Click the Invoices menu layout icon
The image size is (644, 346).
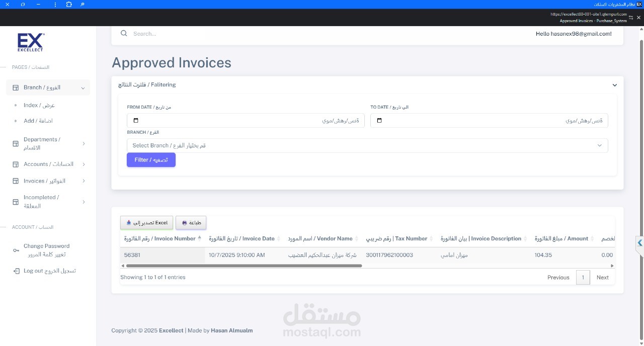point(16,181)
